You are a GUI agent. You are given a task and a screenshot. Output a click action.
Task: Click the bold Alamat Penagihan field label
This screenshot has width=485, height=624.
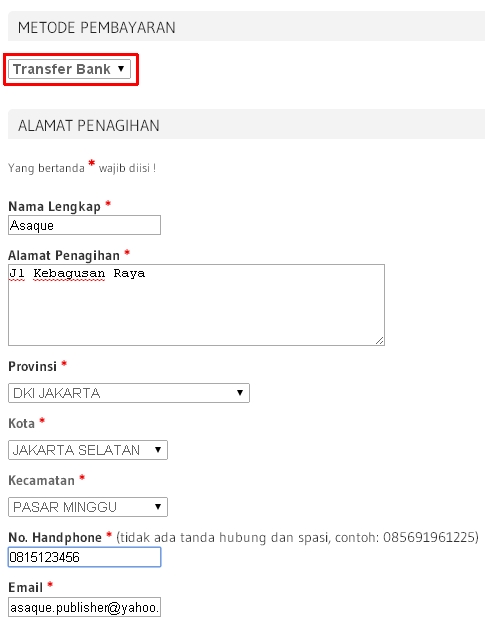point(64,255)
